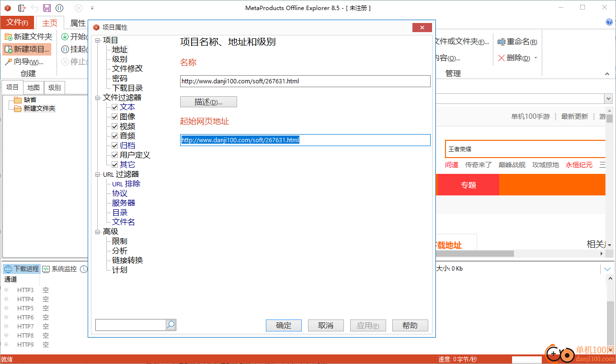Open the quick access toolbar customize arrow

point(92,8)
